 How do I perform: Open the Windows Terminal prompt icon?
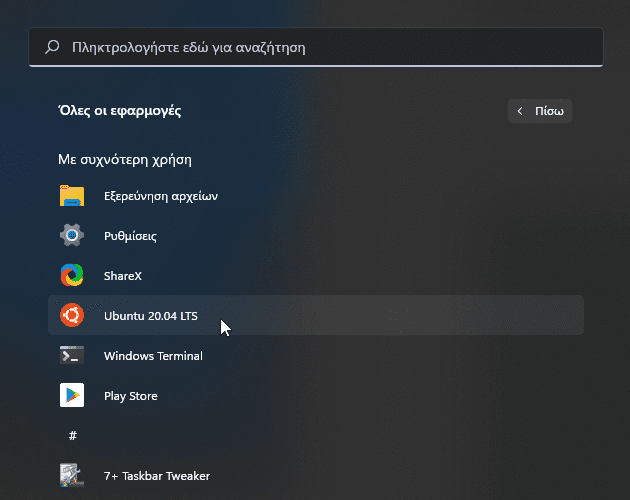[x=72, y=355]
